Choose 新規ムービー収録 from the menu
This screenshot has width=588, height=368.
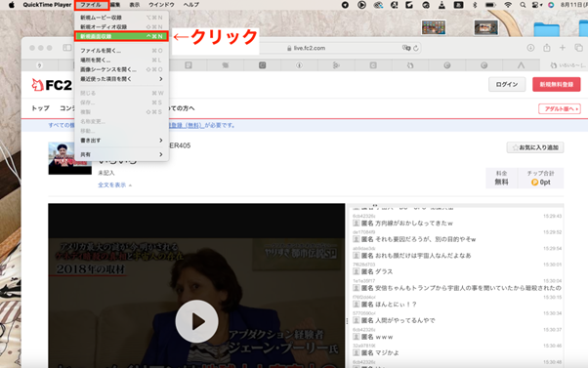pos(121,18)
